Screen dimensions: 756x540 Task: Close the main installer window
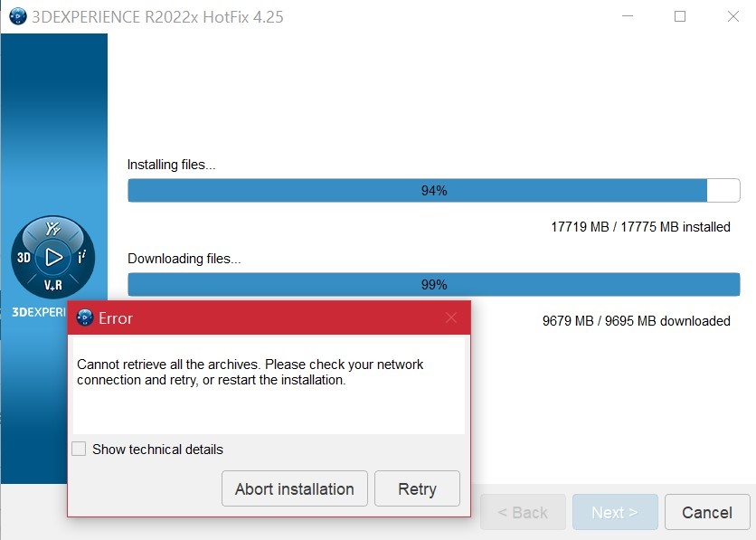[731, 16]
